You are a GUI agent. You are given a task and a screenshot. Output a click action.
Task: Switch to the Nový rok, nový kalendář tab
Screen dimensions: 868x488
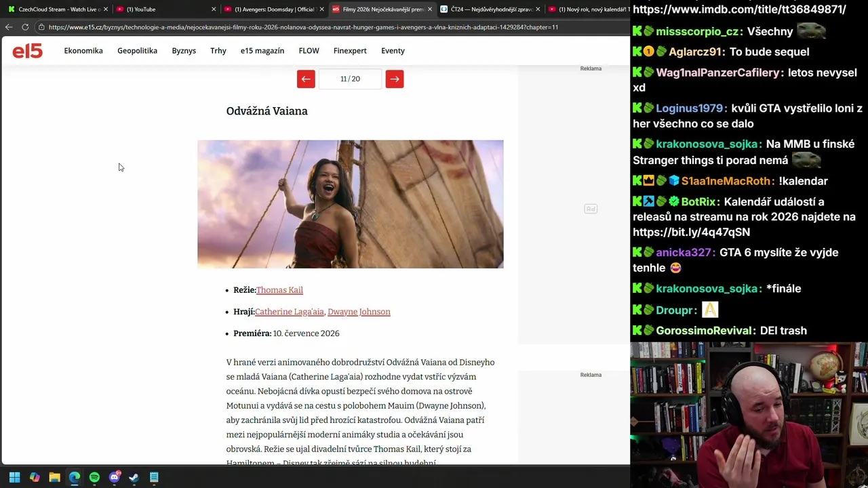click(589, 9)
